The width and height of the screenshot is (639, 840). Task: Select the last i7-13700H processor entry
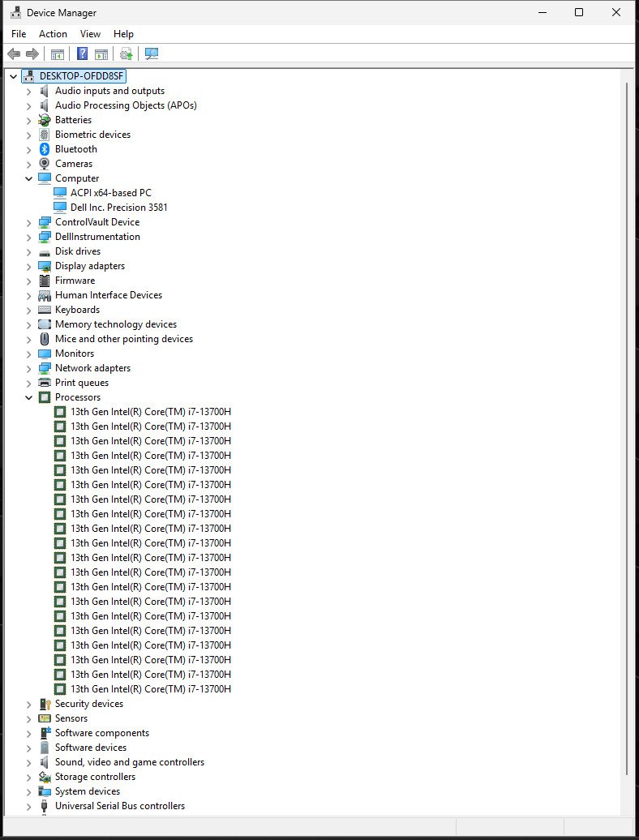pos(151,689)
